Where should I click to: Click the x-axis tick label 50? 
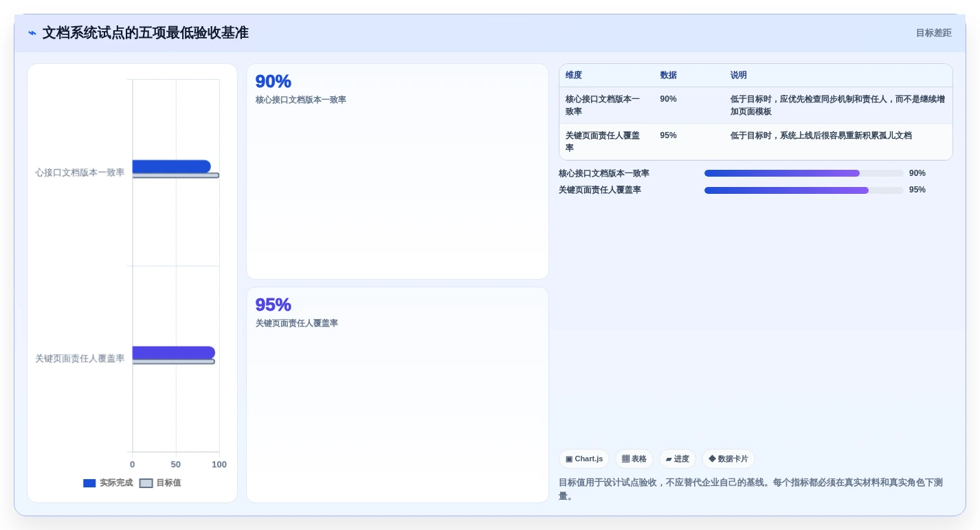(176, 465)
